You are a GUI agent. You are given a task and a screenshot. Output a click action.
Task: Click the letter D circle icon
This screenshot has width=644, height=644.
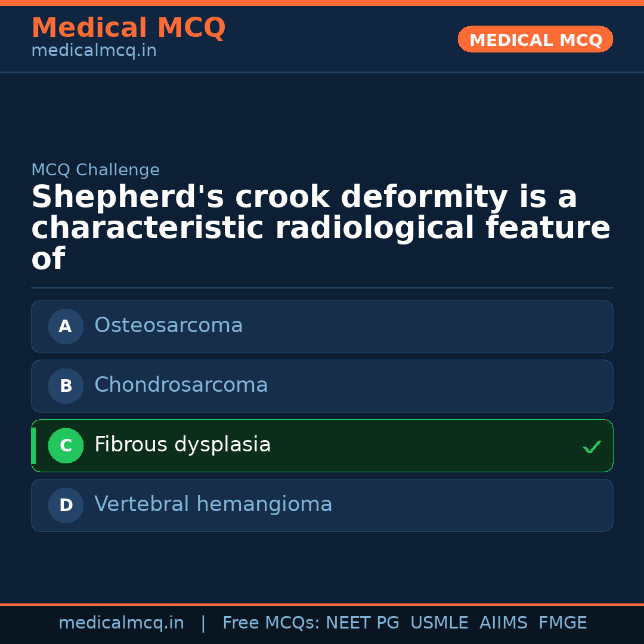tap(66, 505)
